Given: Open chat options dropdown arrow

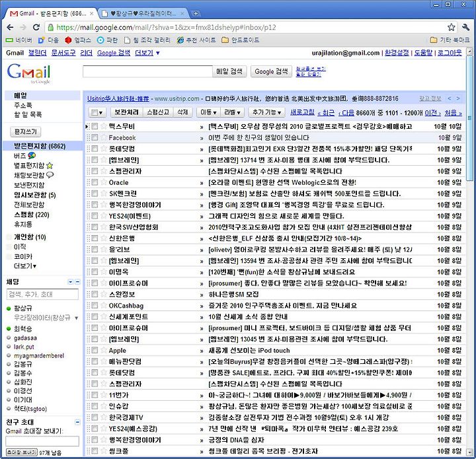Looking at the screenshot, I should point(71,282).
